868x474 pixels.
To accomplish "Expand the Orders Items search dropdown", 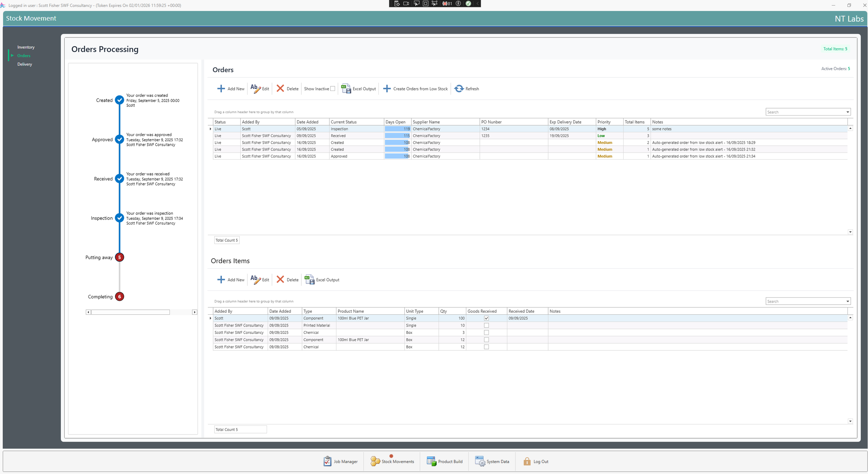I will point(847,302).
